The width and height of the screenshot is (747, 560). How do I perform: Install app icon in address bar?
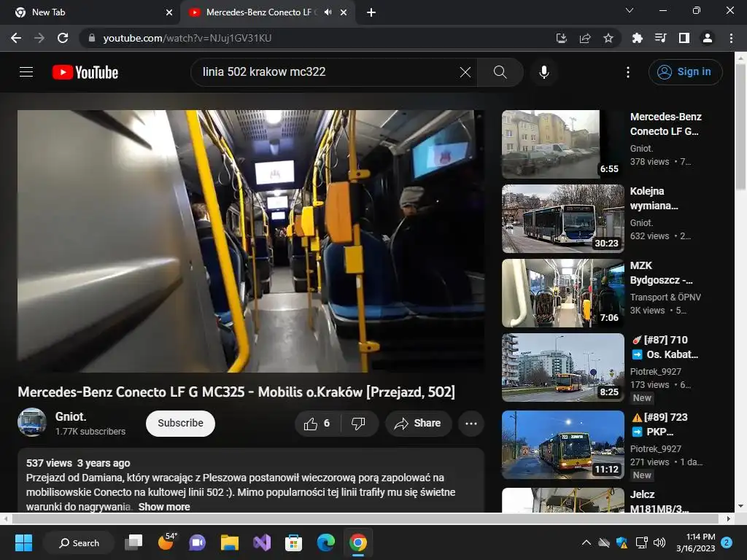562,38
